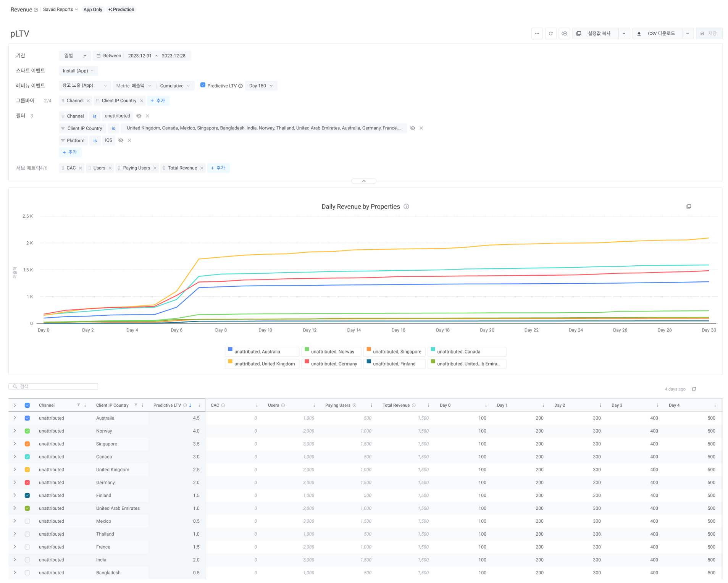Toggle the select-all checkbox in table header

(27, 405)
